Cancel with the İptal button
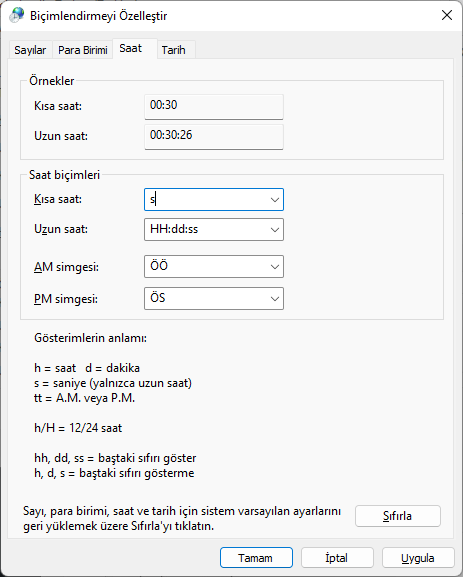This screenshot has width=463, height=577. pyautogui.click(x=337, y=558)
